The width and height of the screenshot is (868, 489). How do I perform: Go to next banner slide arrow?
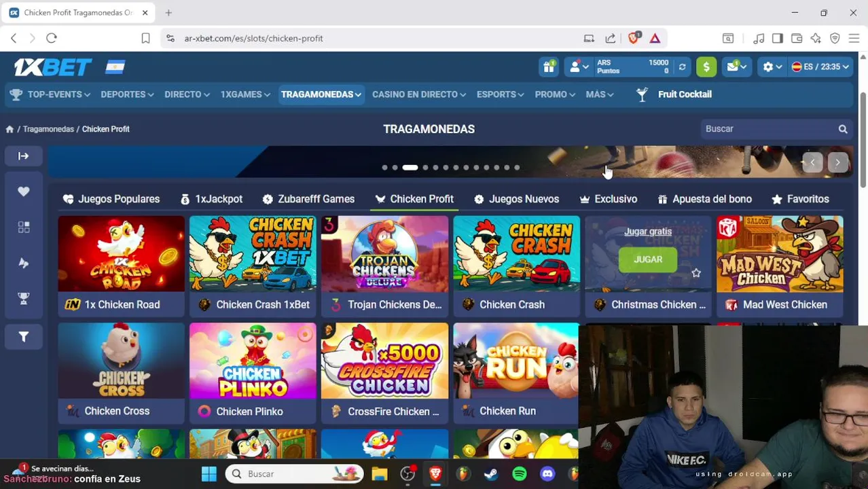[x=837, y=162]
